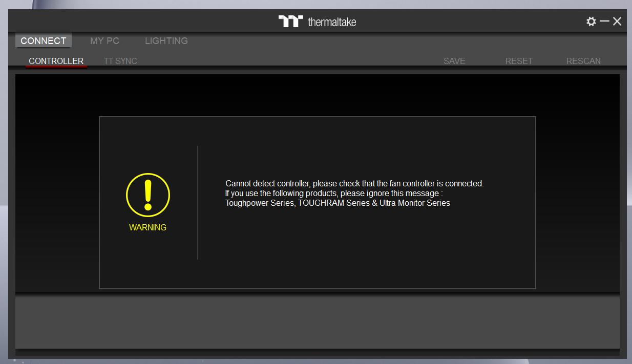Go to the LIGHTING tab
This screenshot has height=364, width=632.
pyautogui.click(x=166, y=41)
